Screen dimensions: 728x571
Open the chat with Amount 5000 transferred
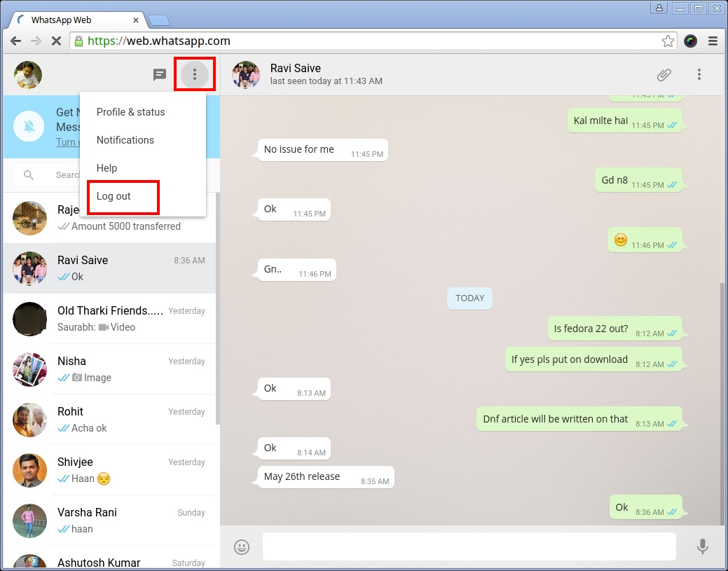point(109,218)
